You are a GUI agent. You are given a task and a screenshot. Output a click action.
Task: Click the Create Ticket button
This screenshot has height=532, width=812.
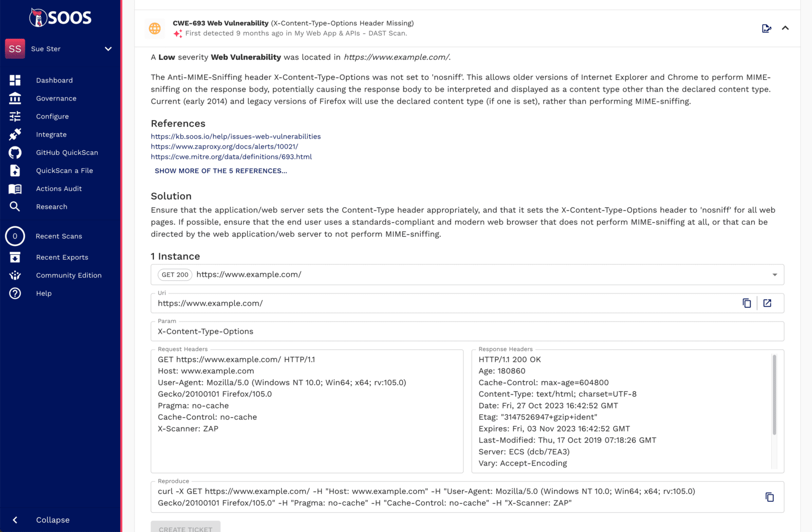tap(186, 529)
